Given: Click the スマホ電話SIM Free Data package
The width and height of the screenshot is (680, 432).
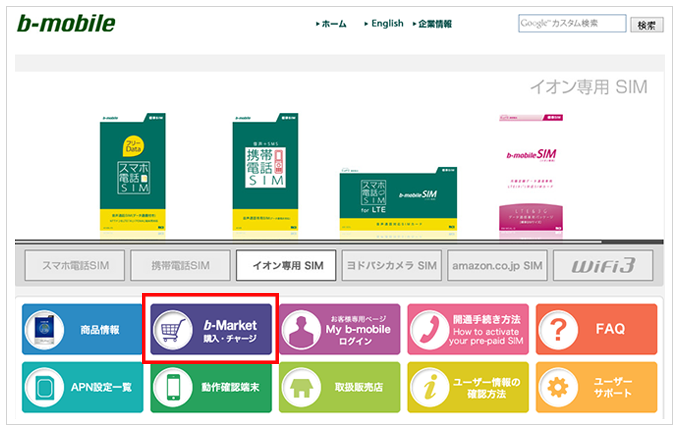Looking at the screenshot, I should click(133, 173).
